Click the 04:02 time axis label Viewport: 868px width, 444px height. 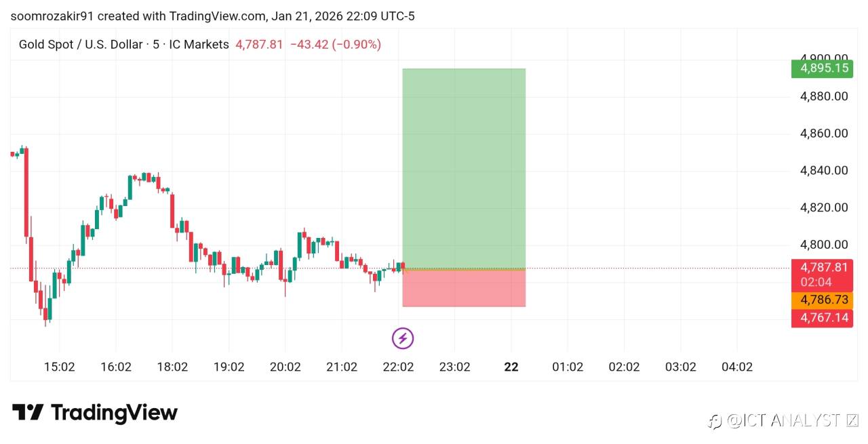click(736, 367)
